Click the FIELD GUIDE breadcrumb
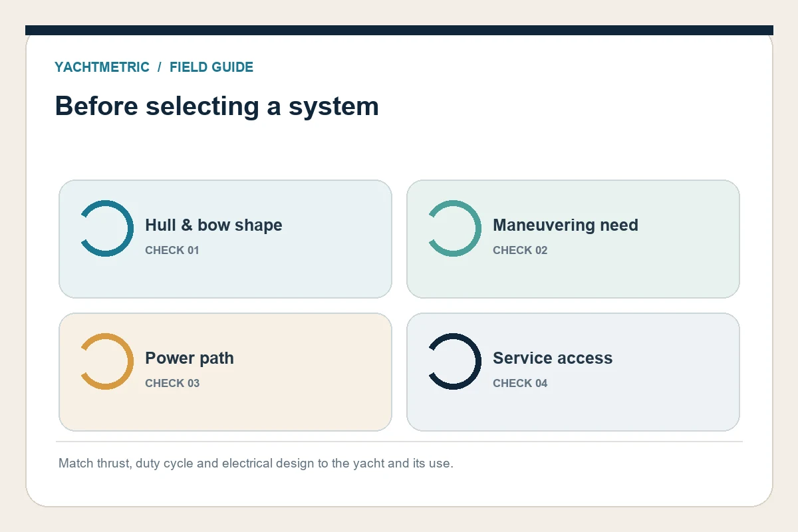The image size is (798, 532). pyautogui.click(x=211, y=67)
